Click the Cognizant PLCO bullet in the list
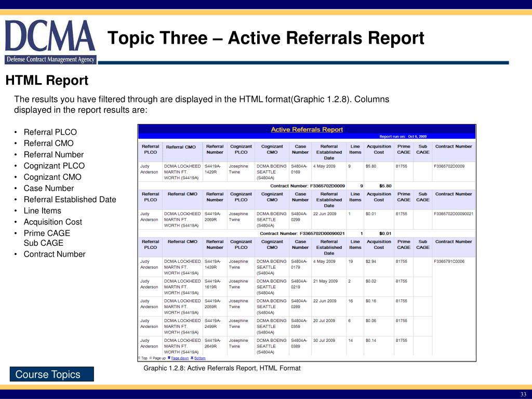Viewport: 532px width, 399px height. tap(54, 166)
